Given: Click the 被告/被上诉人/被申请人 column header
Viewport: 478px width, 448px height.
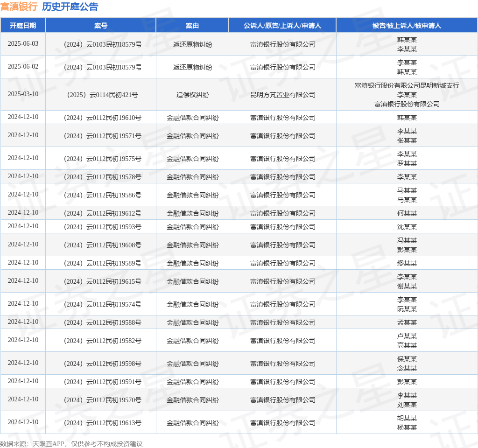Looking at the screenshot, I should coord(407,26).
